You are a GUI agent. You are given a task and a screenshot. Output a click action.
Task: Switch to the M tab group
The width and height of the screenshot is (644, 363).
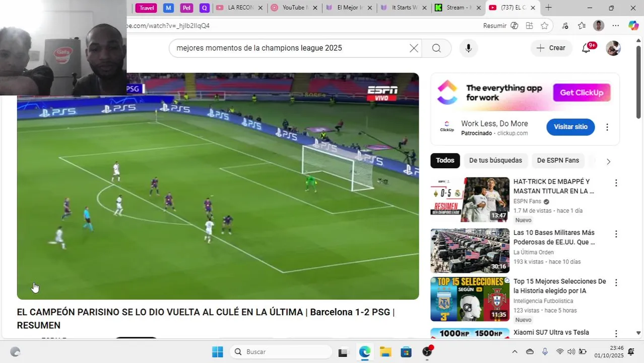pyautogui.click(x=168, y=8)
